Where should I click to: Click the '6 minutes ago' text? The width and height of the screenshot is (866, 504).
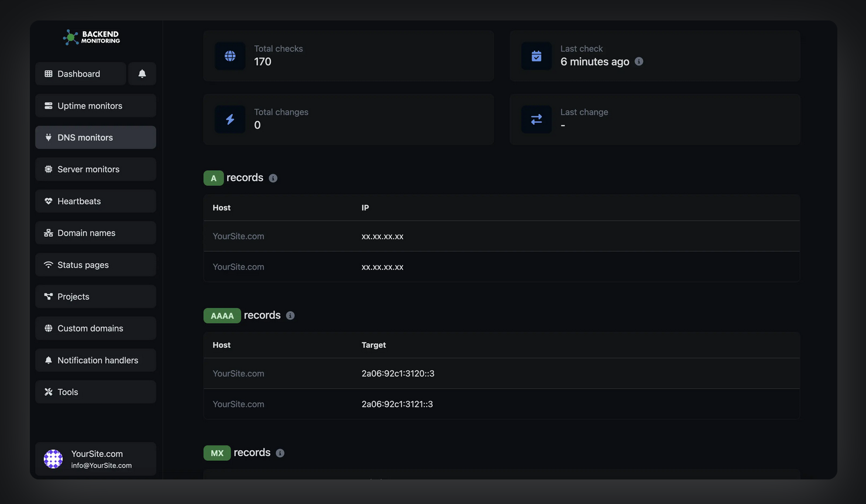595,62
